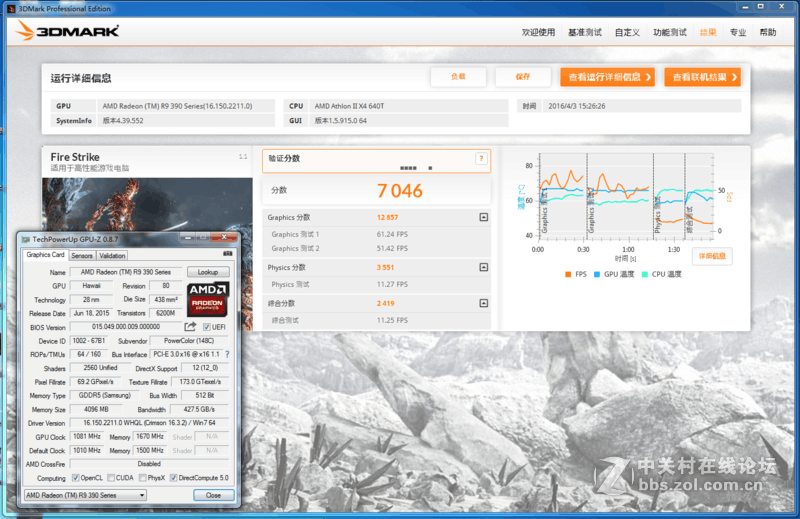This screenshot has height=519, width=800.
Task: Click the validation score help question mark
Action: 481,159
